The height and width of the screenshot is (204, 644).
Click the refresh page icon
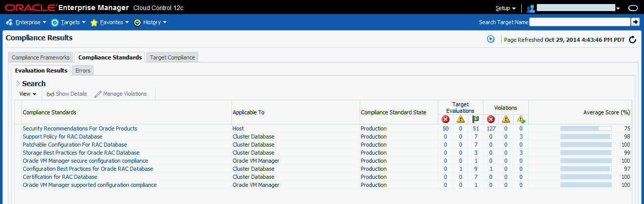click(633, 39)
